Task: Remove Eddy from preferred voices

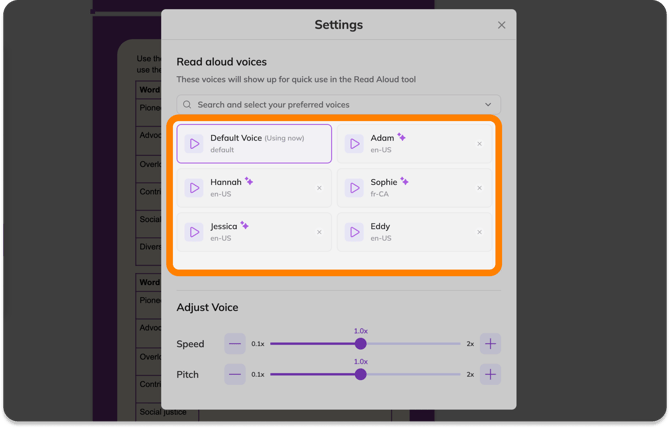Action: 479,232
